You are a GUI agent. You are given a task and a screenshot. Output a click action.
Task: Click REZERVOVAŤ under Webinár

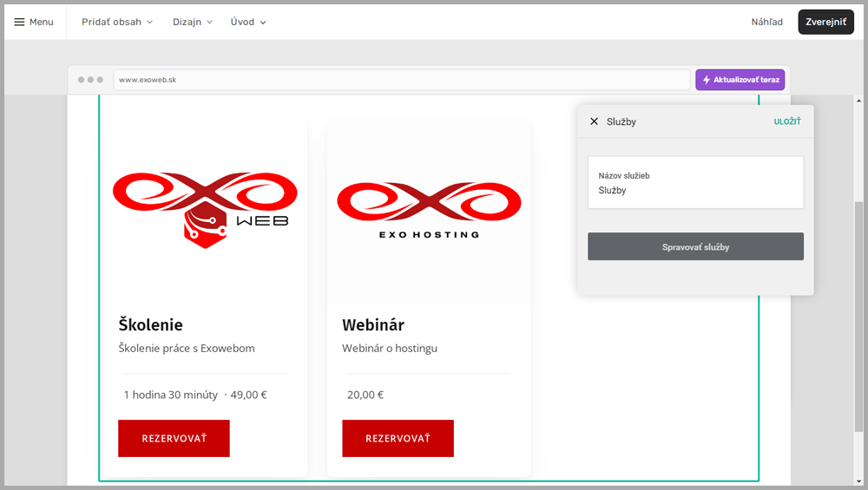[398, 438]
